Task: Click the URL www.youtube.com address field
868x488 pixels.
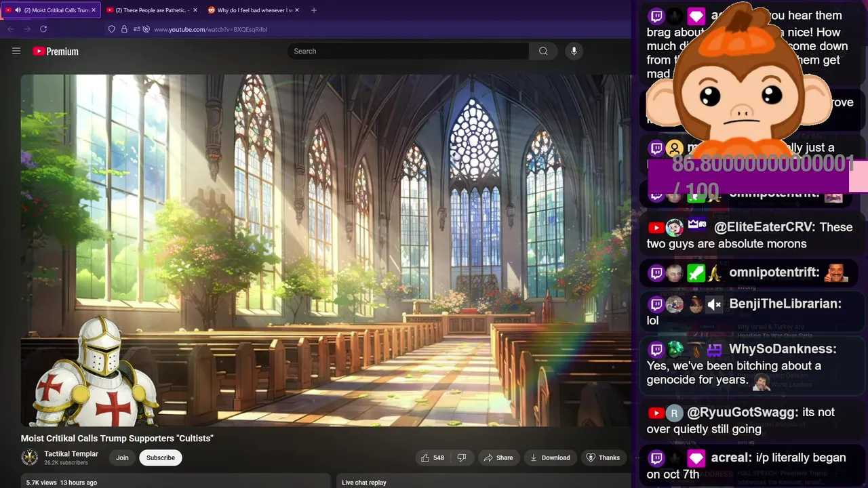Action: [211, 30]
